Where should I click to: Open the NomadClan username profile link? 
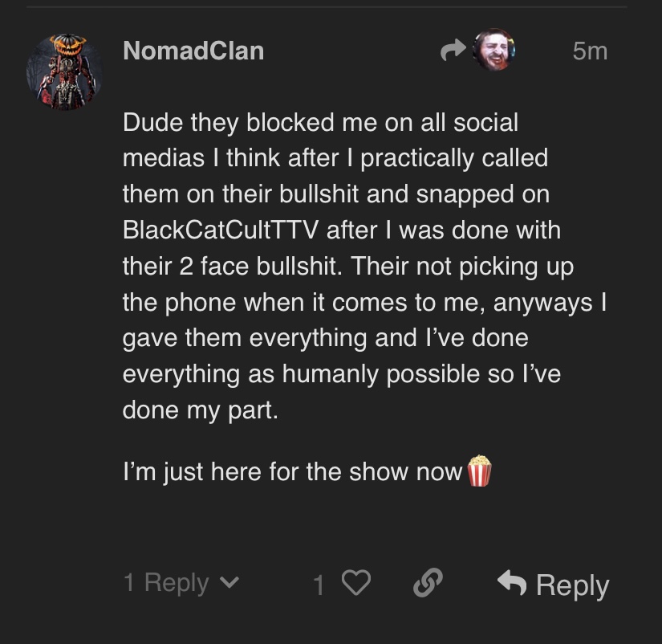(x=193, y=51)
